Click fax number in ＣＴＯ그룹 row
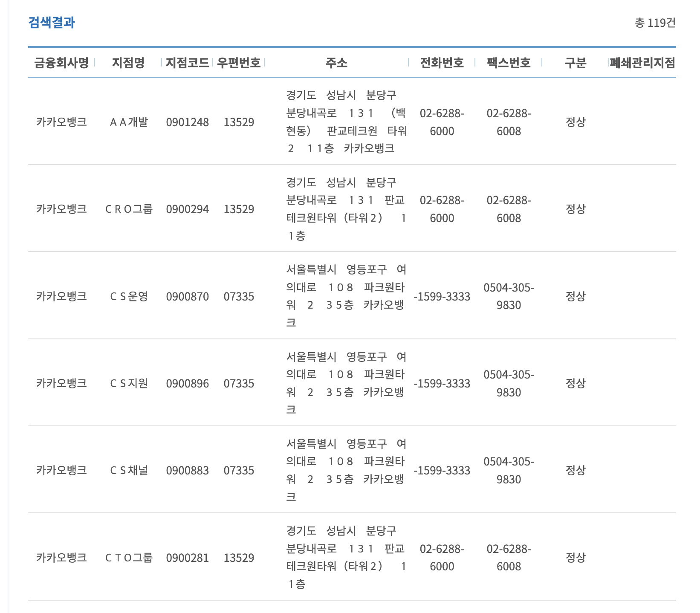Viewport: 700px width, 613px height. click(x=509, y=558)
